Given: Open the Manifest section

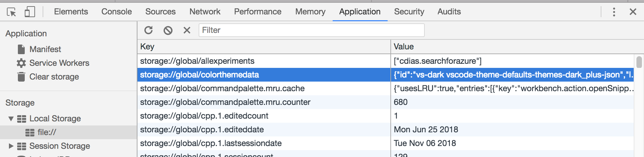Looking at the screenshot, I should (45, 49).
